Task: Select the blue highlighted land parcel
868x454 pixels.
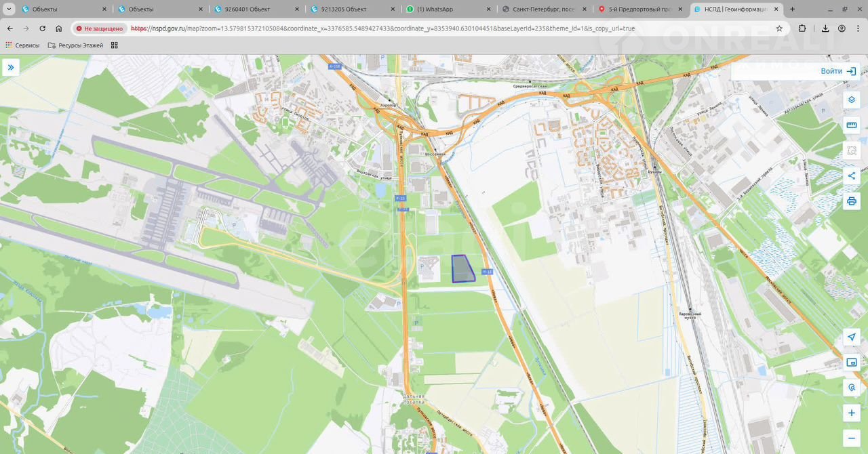Action: click(462, 270)
